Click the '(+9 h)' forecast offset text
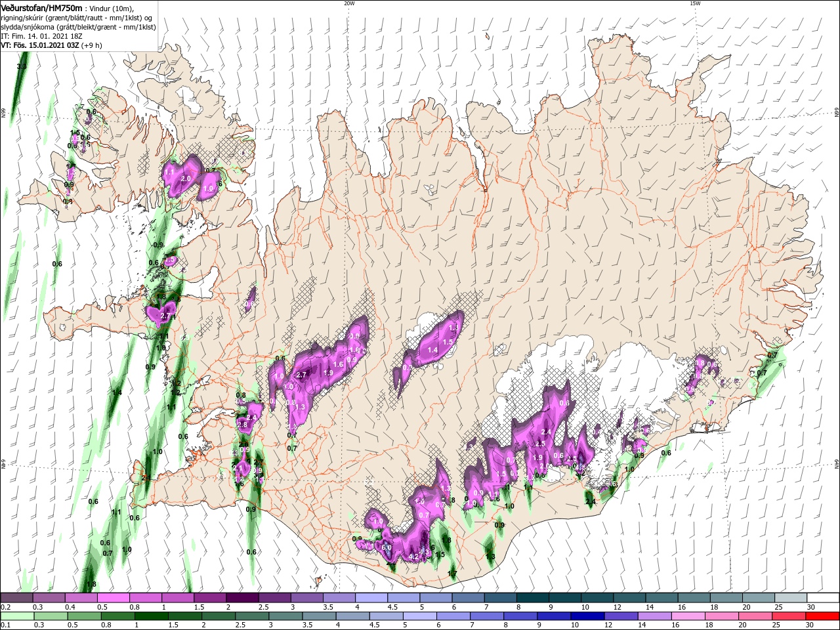Screen dimensions: 840x630 tap(92, 45)
